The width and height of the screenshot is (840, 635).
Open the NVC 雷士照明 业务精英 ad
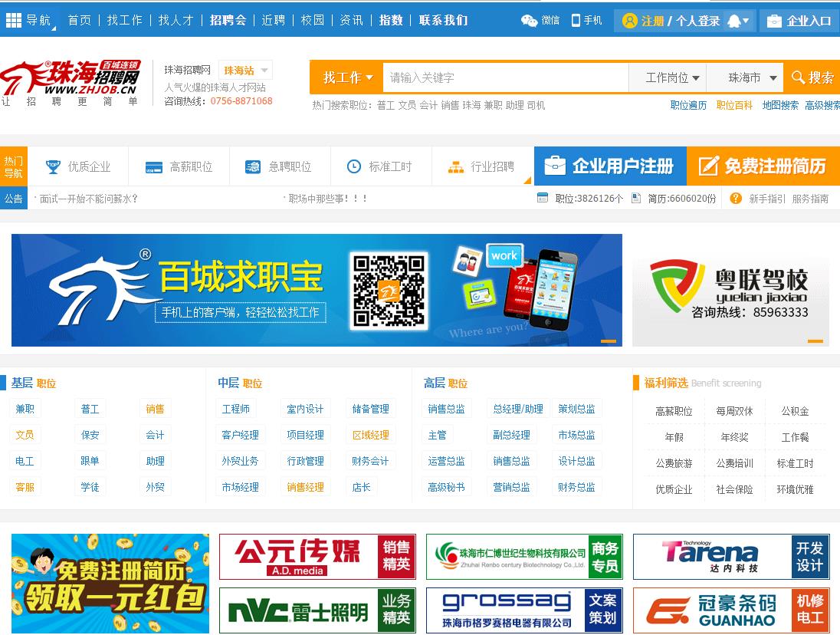(317, 610)
